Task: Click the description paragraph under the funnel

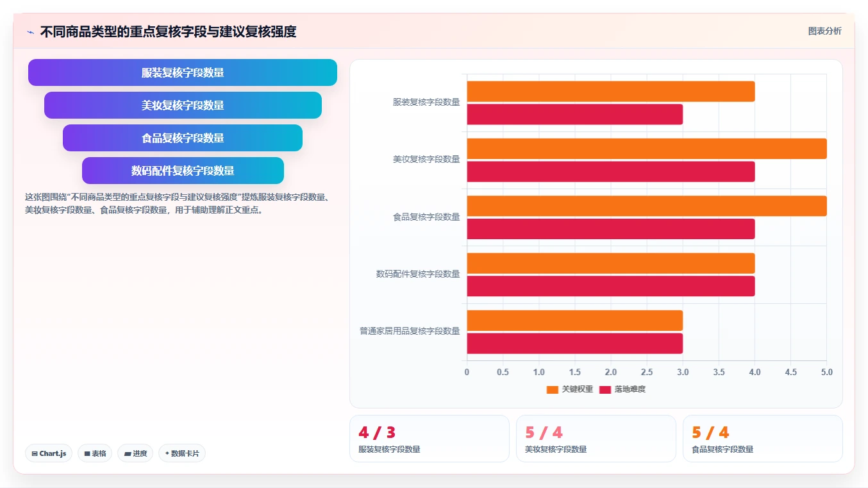Action: click(178, 203)
